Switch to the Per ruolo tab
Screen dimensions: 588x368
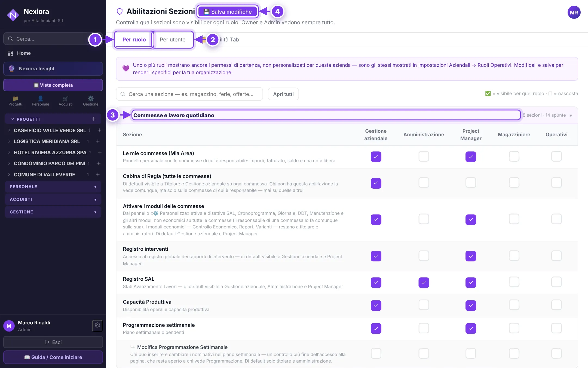point(134,40)
